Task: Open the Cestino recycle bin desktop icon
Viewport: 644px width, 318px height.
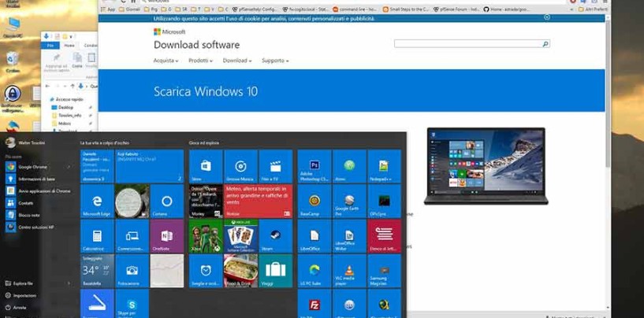Action: point(13,61)
